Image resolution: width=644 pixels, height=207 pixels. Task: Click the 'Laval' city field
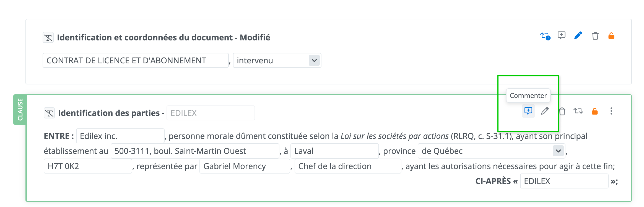(334, 151)
